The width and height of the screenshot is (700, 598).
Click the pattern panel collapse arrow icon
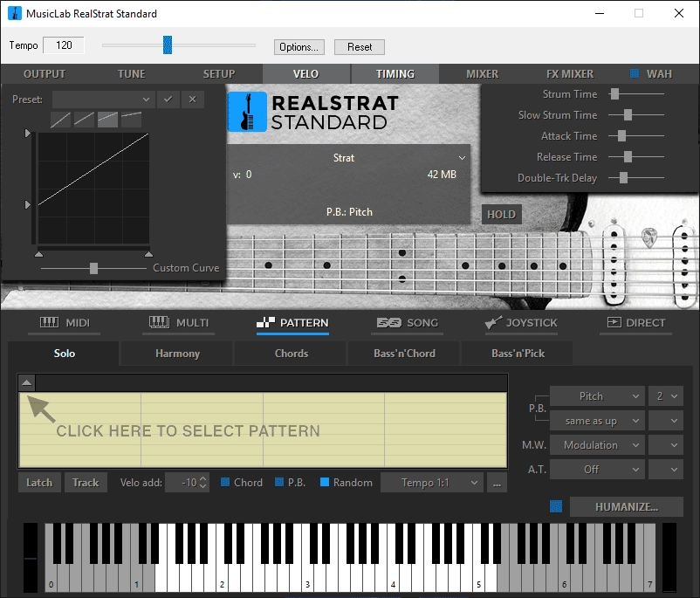(27, 382)
